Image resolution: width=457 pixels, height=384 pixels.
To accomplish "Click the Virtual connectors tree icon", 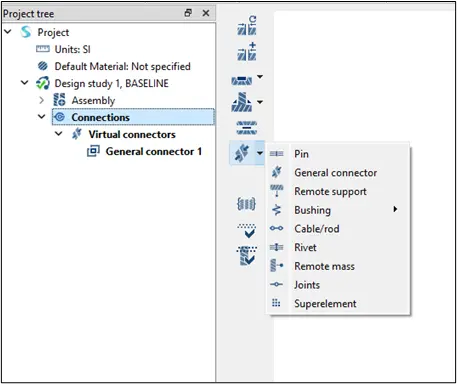I will pyautogui.click(x=77, y=134).
